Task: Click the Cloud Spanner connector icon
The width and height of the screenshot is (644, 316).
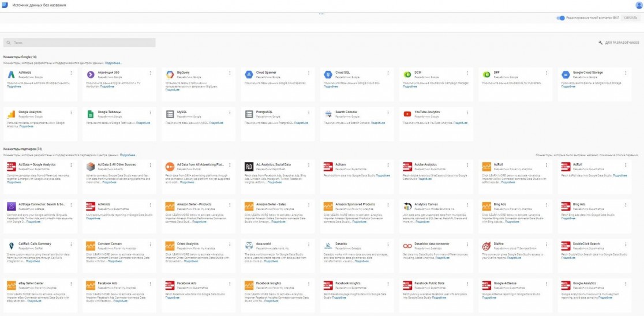Action: click(x=249, y=74)
